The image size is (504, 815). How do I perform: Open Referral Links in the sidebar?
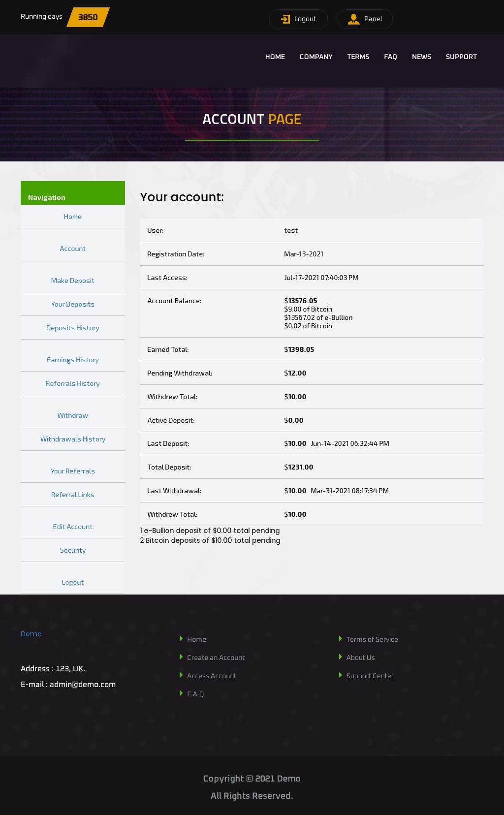[x=72, y=495]
